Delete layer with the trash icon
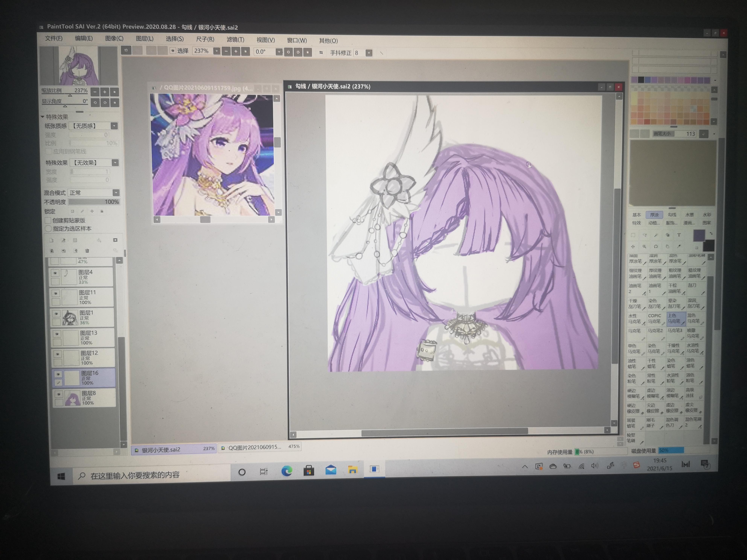 point(87,251)
